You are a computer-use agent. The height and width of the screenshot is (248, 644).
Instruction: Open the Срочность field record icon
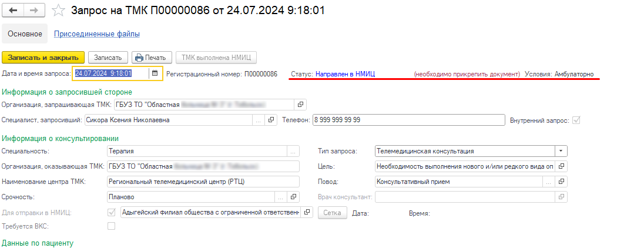[294, 197]
